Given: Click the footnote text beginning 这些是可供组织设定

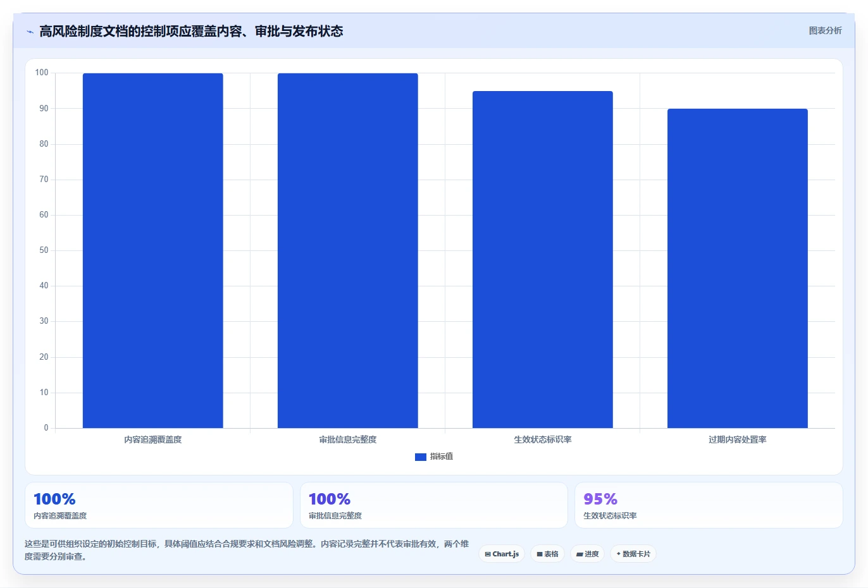Looking at the screenshot, I should point(247,550).
